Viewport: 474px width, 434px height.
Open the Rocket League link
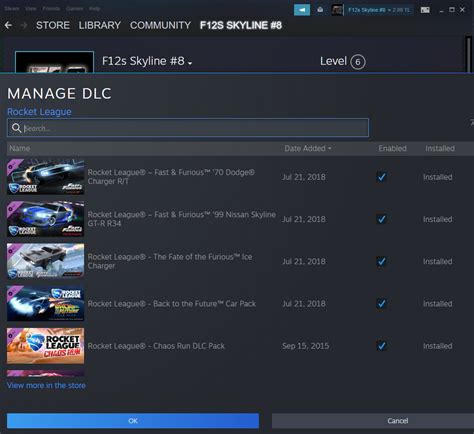[x=39, y=112]
